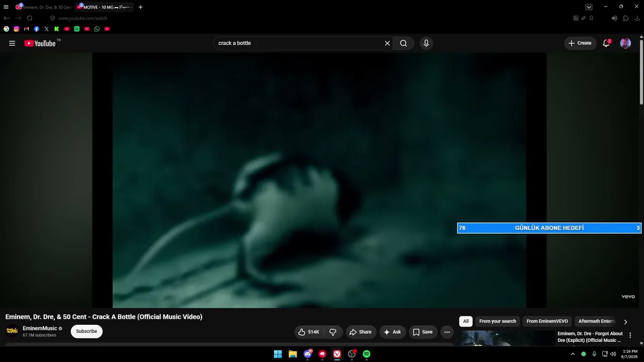Click the Create button
644x362 pixels.
click(580, 43)
